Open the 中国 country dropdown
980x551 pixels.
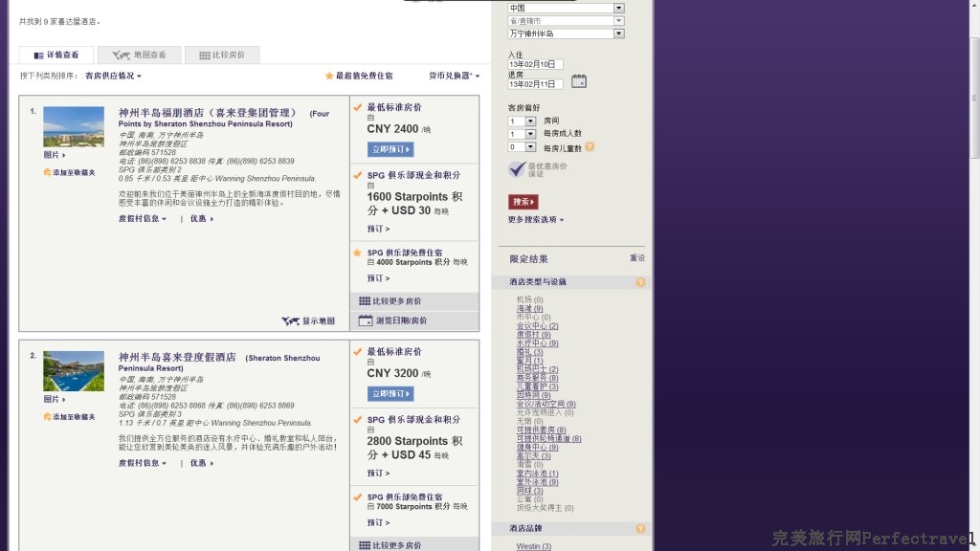(566, 8)
